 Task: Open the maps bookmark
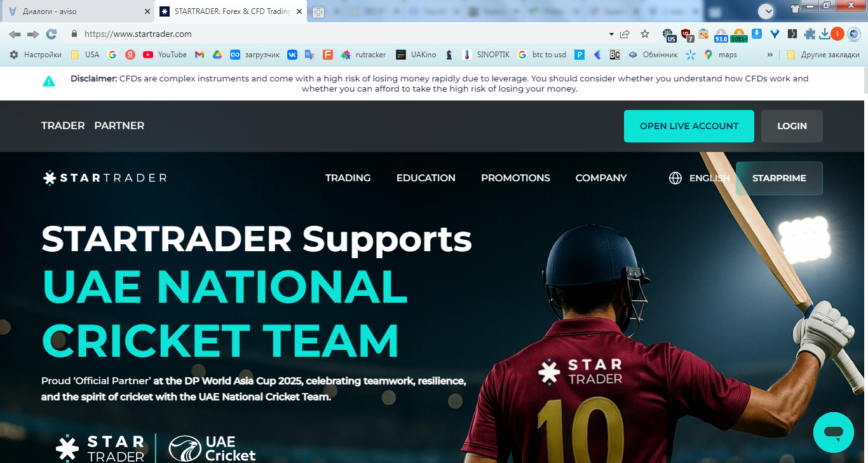point(721,55)
